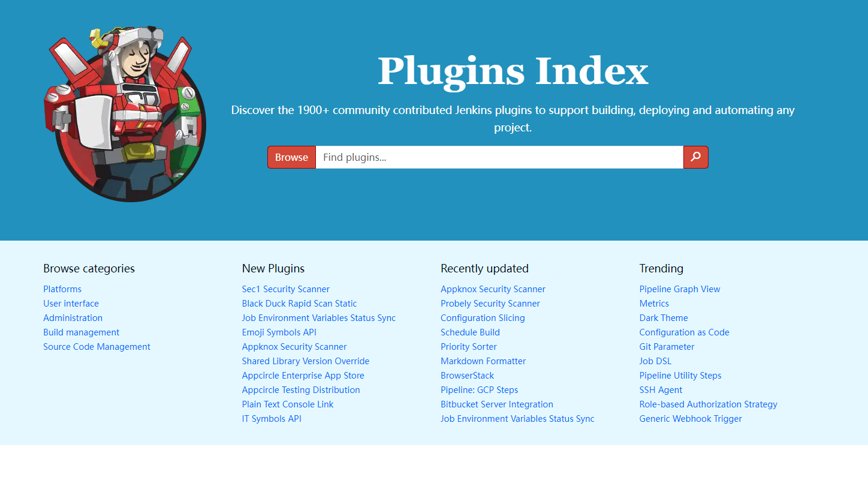
Task: Focus the Find plugins search field
Action: pos(499,157)
